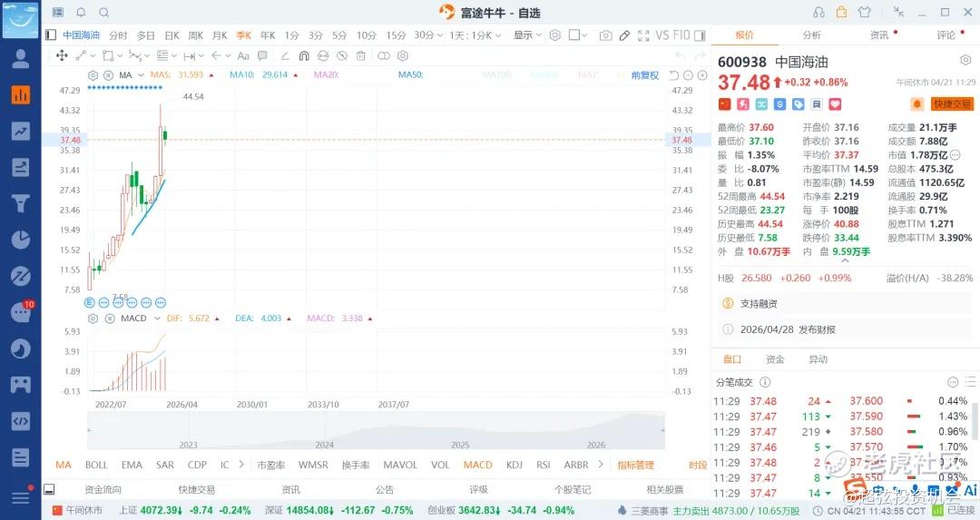Take a chart screenshot with camera icon
Image resolution: width=980 pixels, height=520 pixels.
[605, 35]
